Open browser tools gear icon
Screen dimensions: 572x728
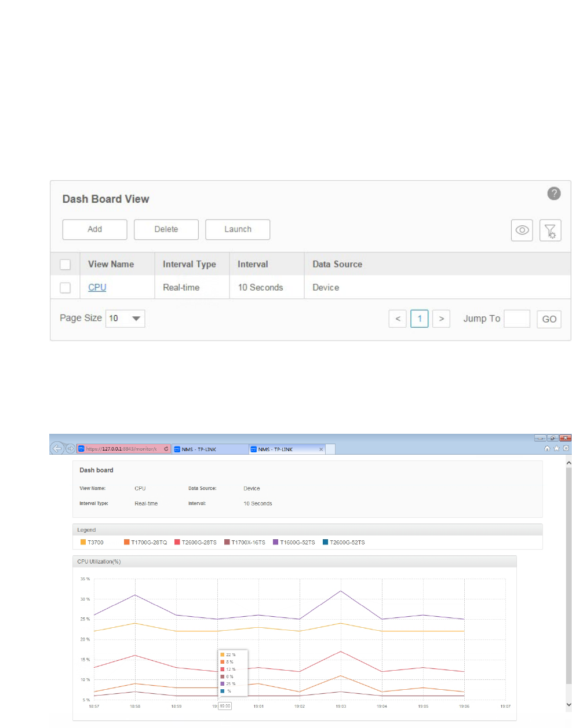tap(566, 448)
